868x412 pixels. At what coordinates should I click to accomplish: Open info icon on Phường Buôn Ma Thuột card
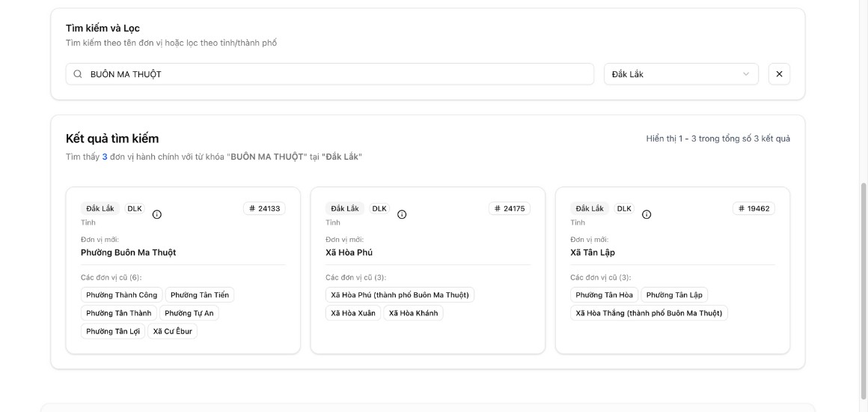[157, 214]
